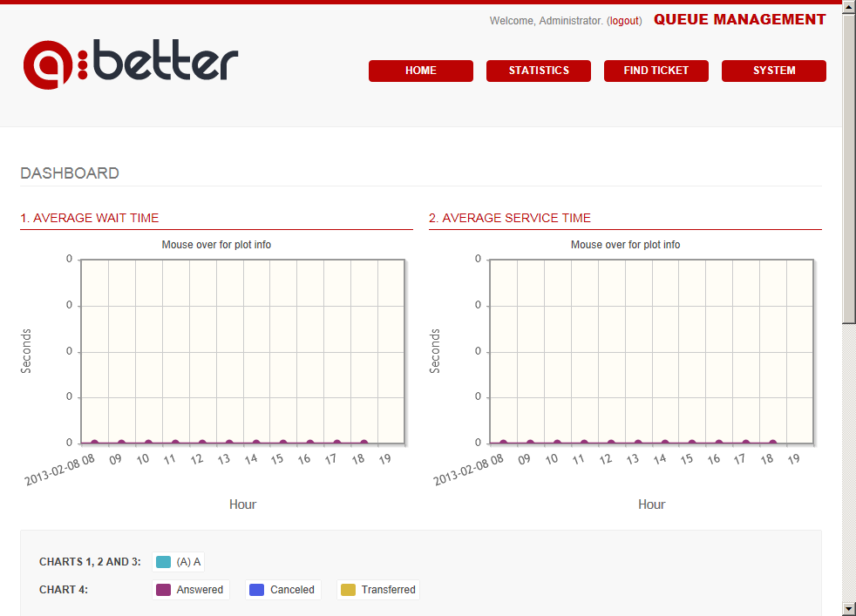856x616 pixels.
Task: Click the wait time chart's Hour axis label
Action: click(x=242, y=504)
